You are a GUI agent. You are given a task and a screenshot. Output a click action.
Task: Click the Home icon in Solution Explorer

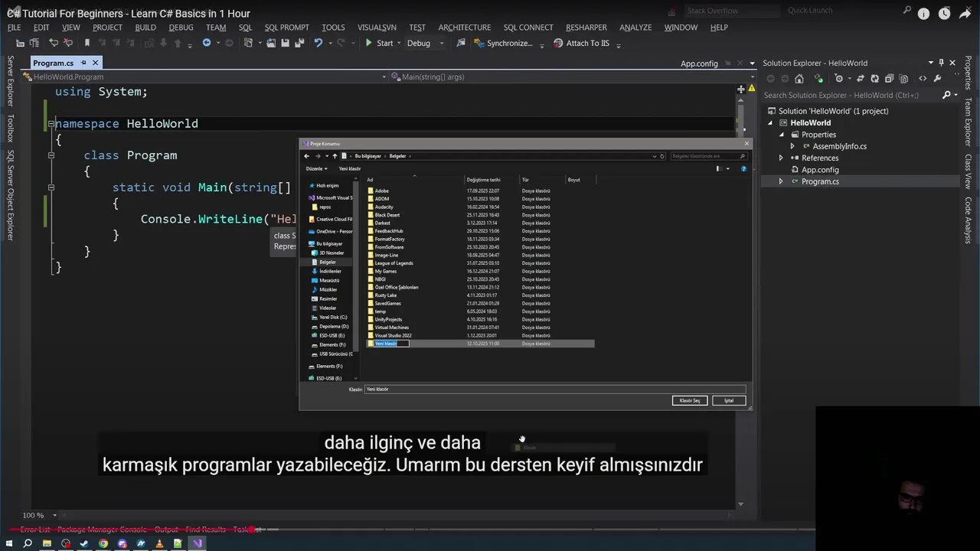799,78
